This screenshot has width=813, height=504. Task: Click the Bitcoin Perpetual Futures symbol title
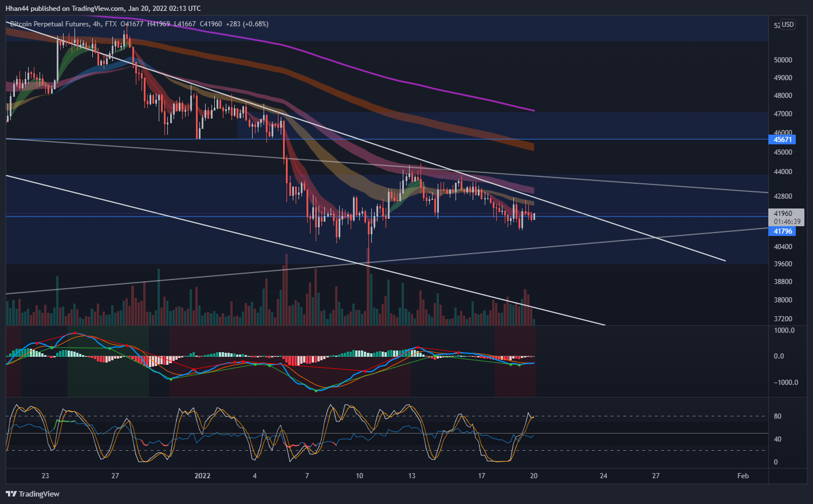click(x=49, y=24)
